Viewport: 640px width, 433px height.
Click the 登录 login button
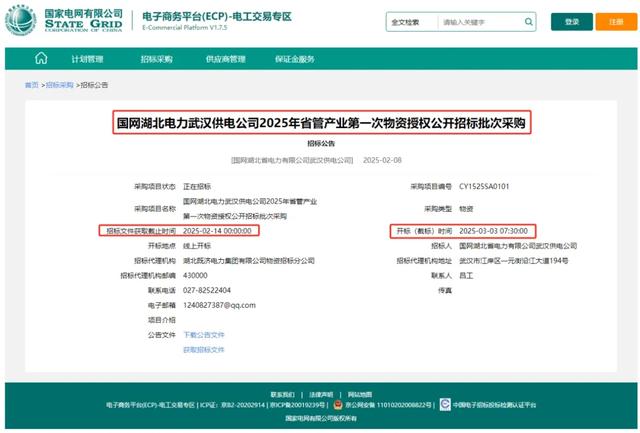pyautogui.click(x=571, y=22)
